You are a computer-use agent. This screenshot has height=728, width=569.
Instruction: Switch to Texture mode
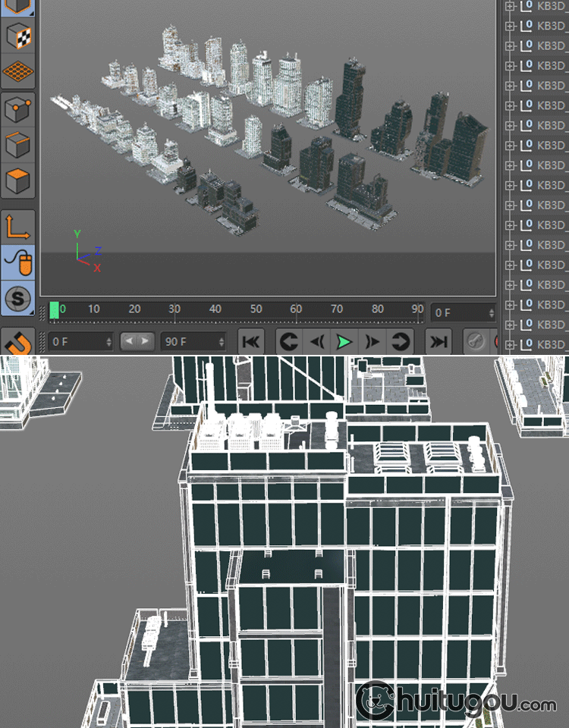pos(18,35)
